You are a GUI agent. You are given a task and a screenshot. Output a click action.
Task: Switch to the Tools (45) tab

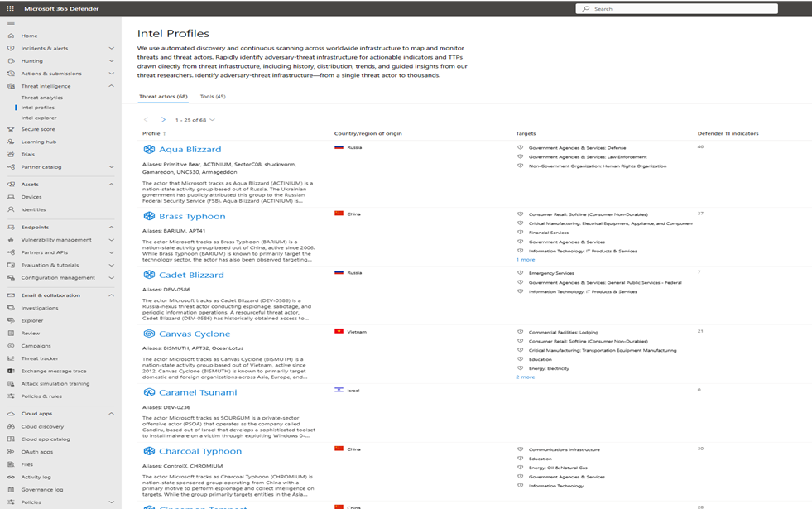pos(213,97)
